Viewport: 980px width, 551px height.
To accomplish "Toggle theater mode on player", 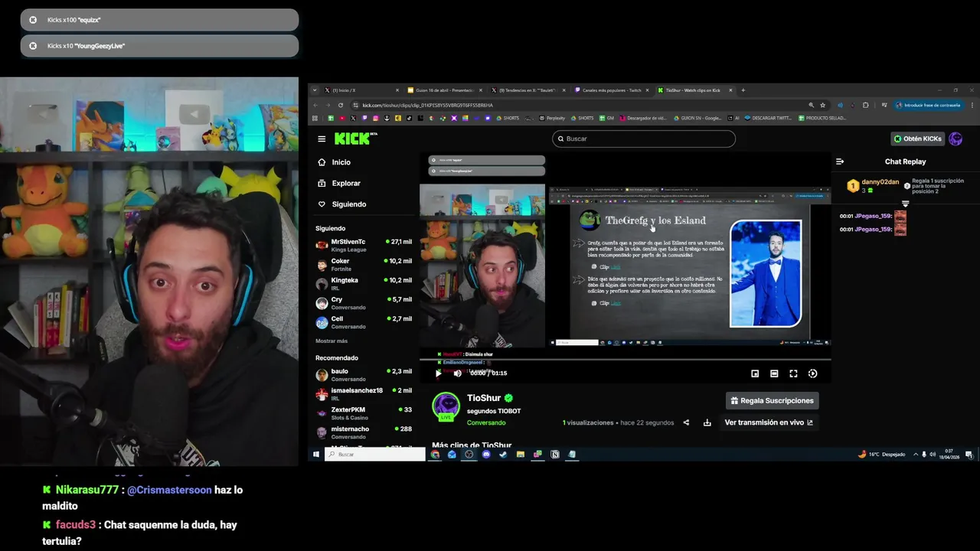I will (x=774, y=373).
